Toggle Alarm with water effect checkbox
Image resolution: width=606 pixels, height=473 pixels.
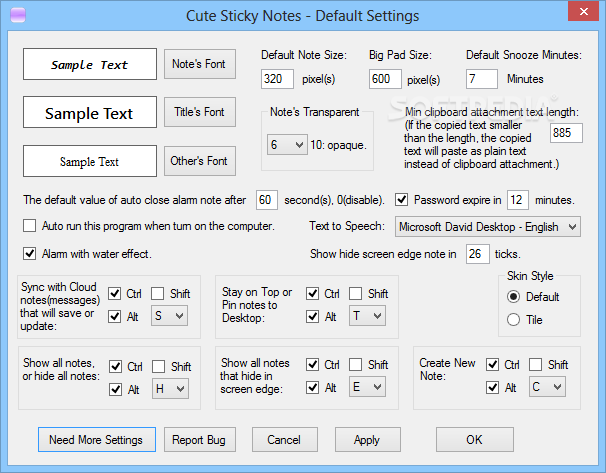pyautogui.click(x=29, y=254)
